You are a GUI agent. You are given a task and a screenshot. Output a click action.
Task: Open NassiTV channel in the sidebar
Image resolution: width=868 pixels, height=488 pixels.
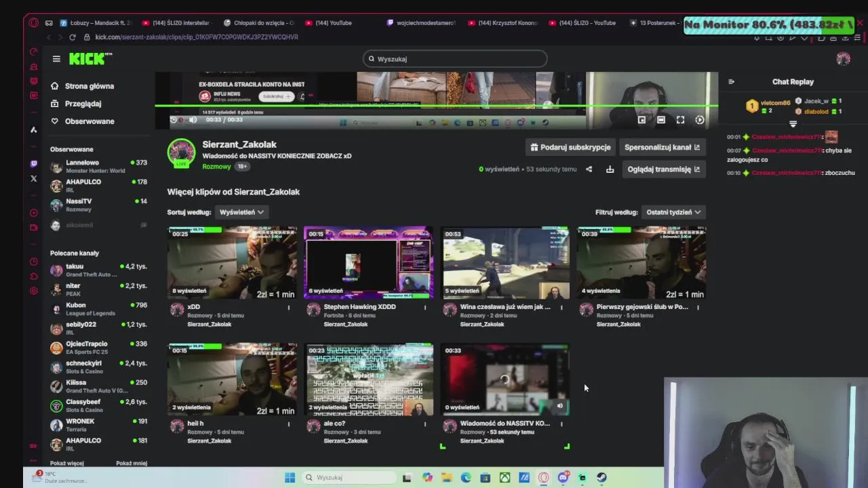(x=99, y=205)
